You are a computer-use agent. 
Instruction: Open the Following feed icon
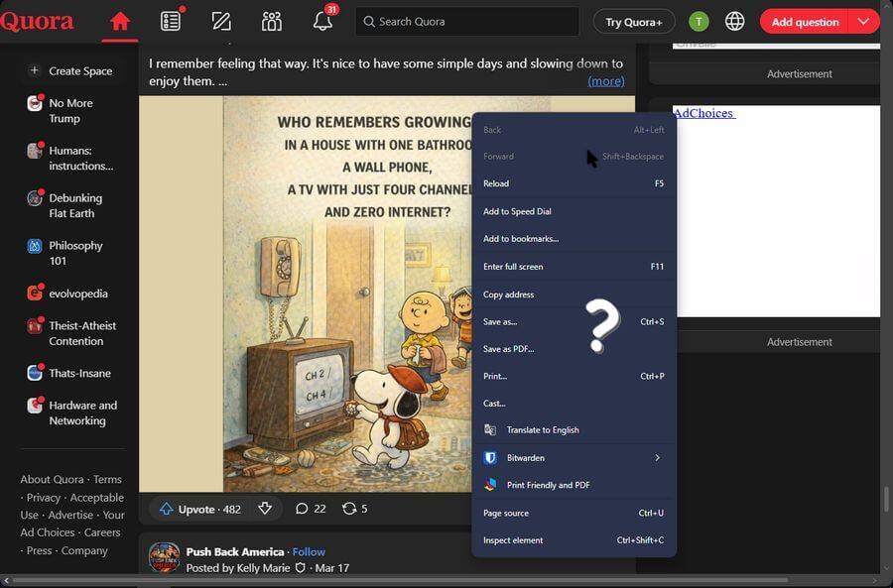[171, 22]
